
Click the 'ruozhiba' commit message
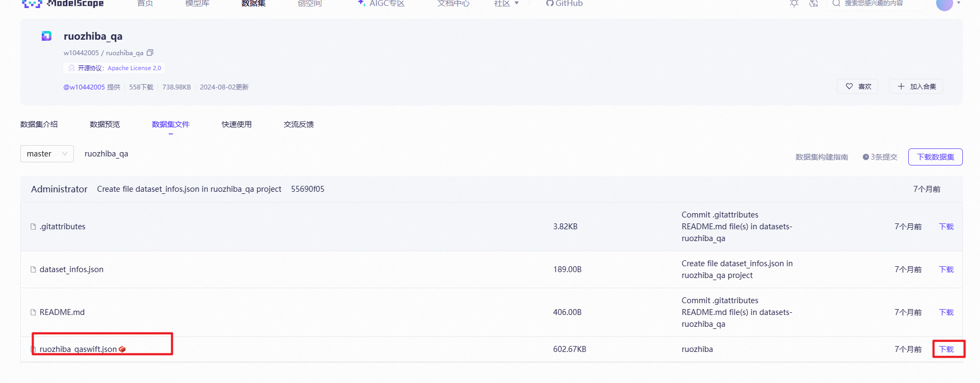[697, 349]
